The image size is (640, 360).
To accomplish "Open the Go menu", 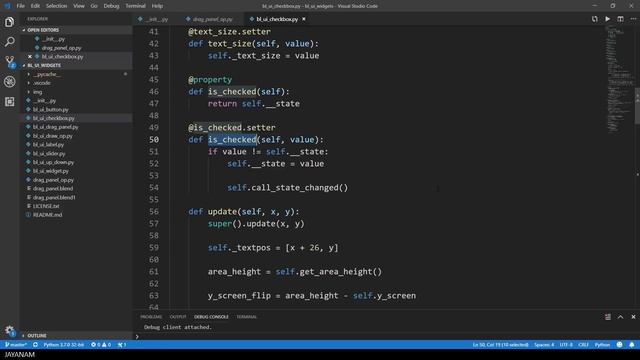I will tap(94, 6).
